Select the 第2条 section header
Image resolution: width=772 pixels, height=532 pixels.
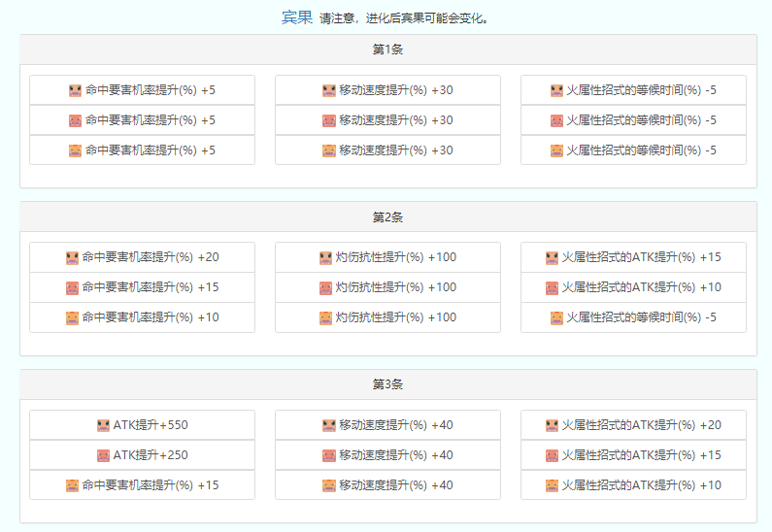click(387, 217)
